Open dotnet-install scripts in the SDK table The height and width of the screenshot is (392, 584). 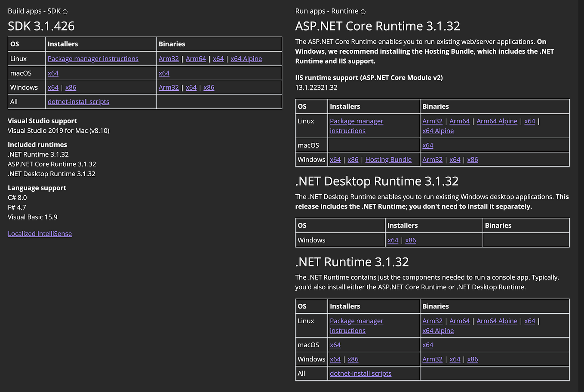click(78, 101)
